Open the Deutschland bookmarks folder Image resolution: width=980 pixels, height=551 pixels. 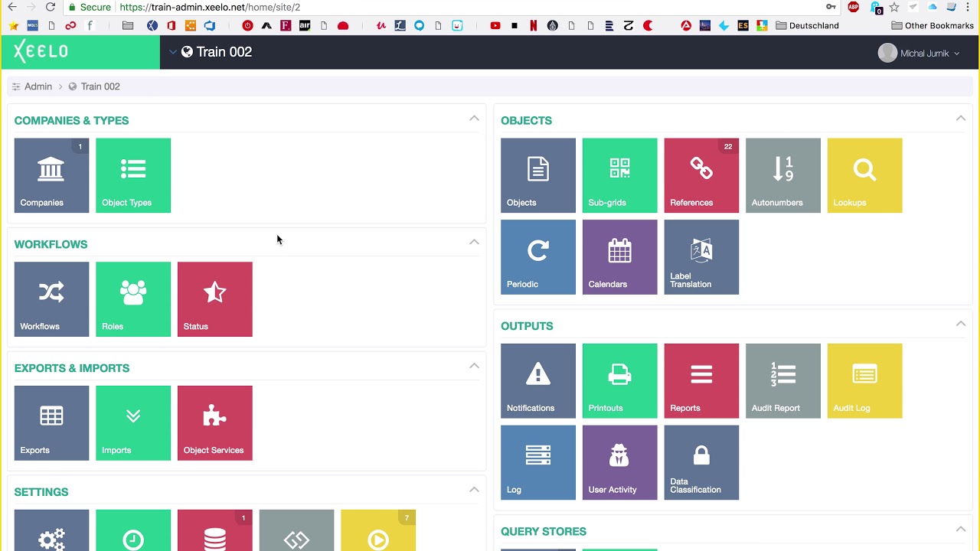(807, 25)
